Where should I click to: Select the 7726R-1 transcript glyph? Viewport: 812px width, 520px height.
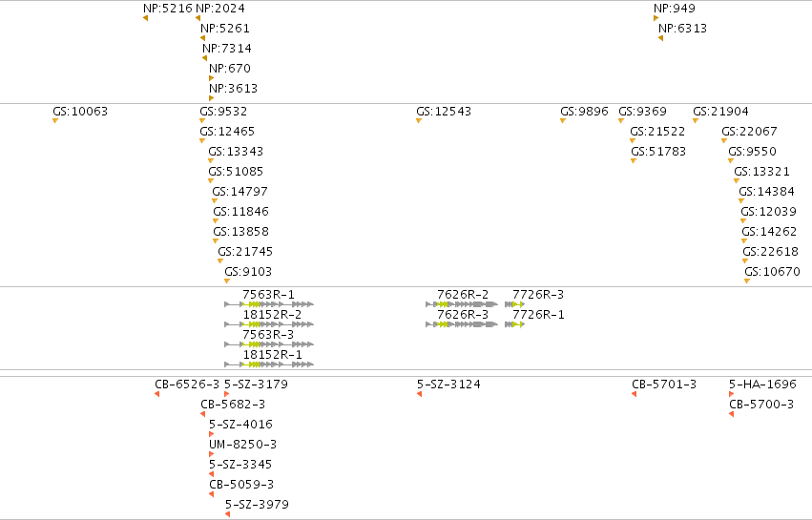tap(514, 324)
